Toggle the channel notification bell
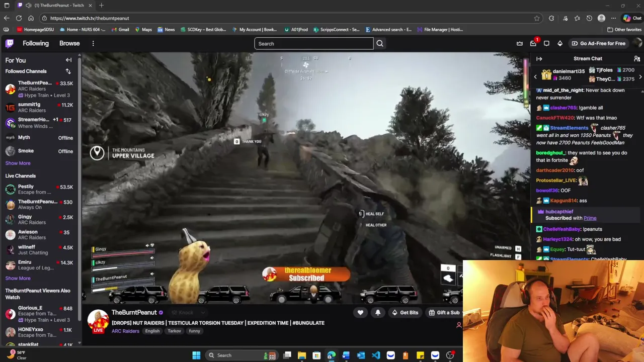This screenshot has width=644, height=362. point(378,313)
